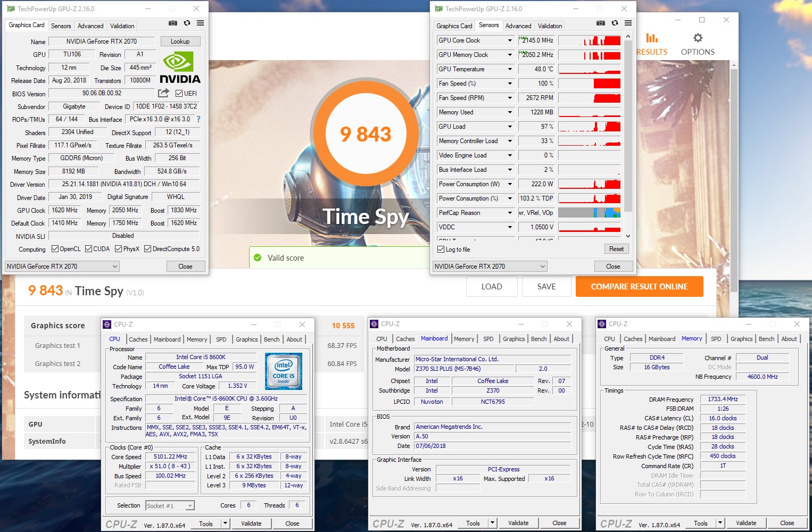Expand PerfCap Reason sensor dropdown
Image resolution: width=812 pixels, height=532 pixels.
510,213
